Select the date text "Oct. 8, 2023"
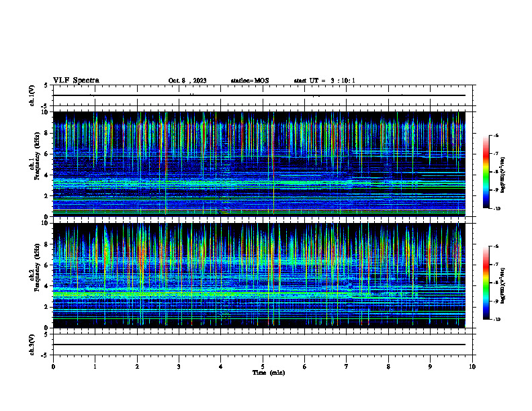The height and width of the screenshot is (411, 532). (187, 81)
